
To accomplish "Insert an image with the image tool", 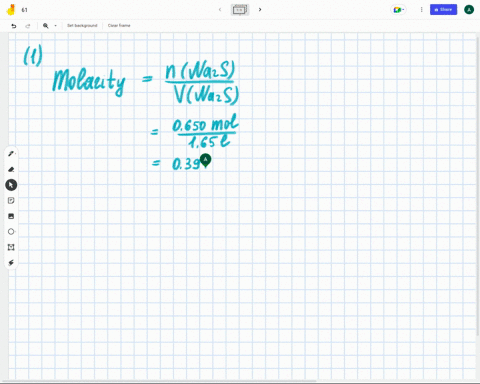I will pos(11,216).
